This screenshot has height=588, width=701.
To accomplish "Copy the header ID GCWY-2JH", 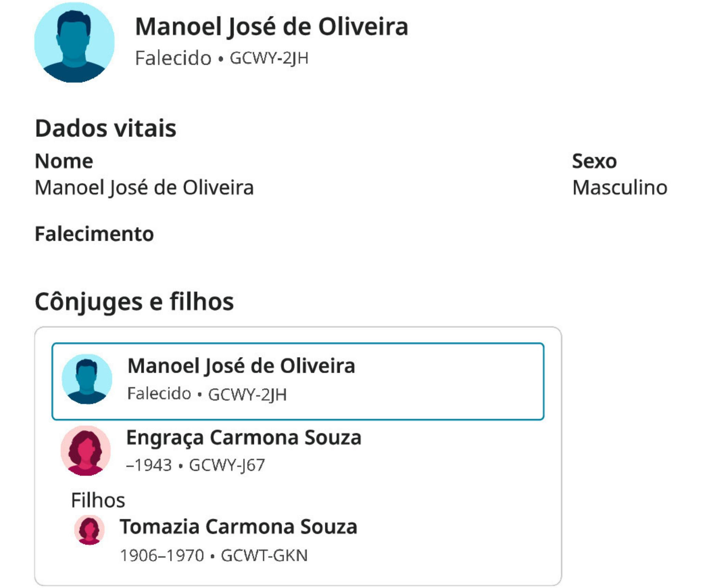I will 269,58.
